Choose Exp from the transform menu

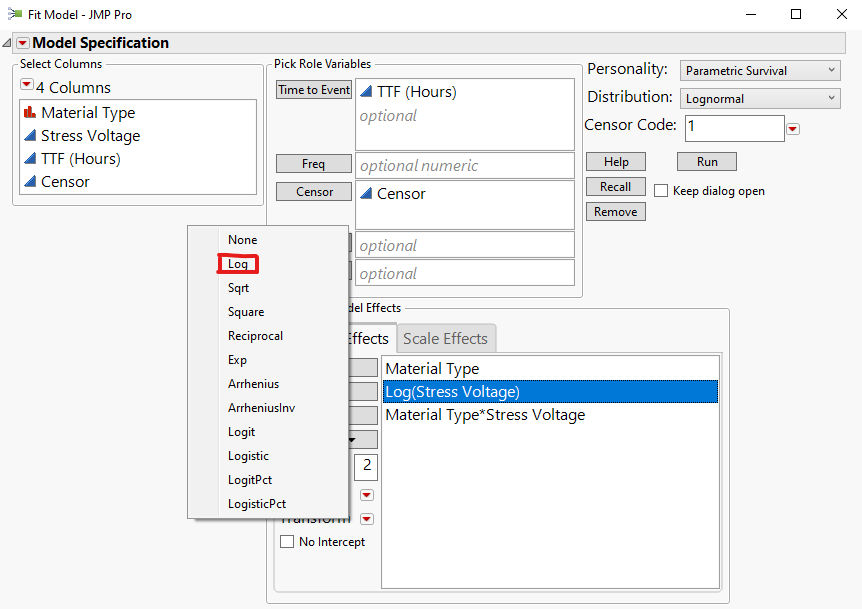click(237, 360)
